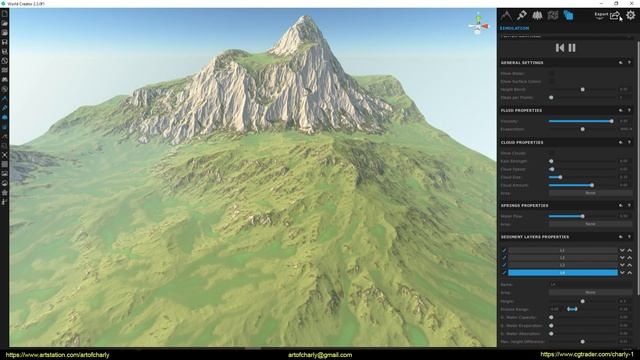Viewport: 640px width, 360px height.
Task: Open the map grid tab icon
Action: tap(553, 16)
